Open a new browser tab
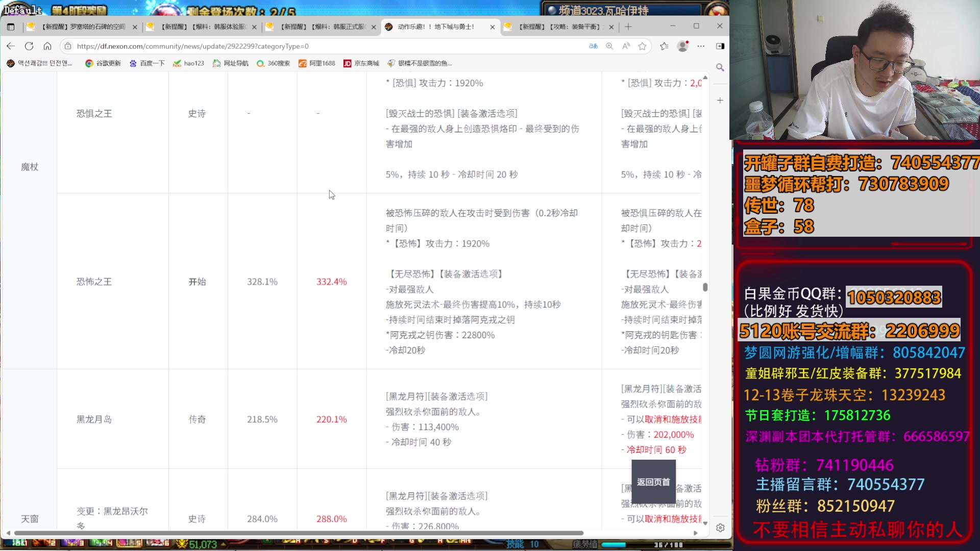 point(628,27)
